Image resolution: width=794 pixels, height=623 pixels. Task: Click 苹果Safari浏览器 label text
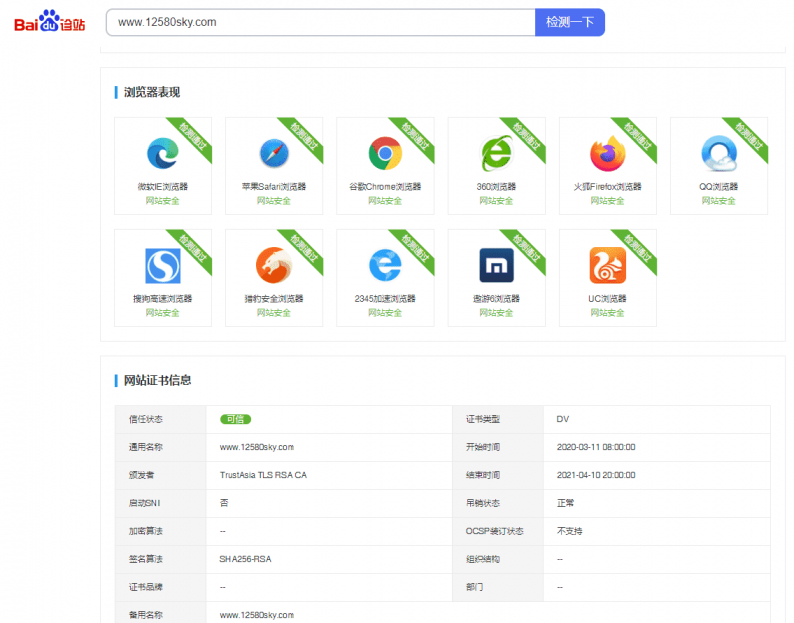pos(274,187)
